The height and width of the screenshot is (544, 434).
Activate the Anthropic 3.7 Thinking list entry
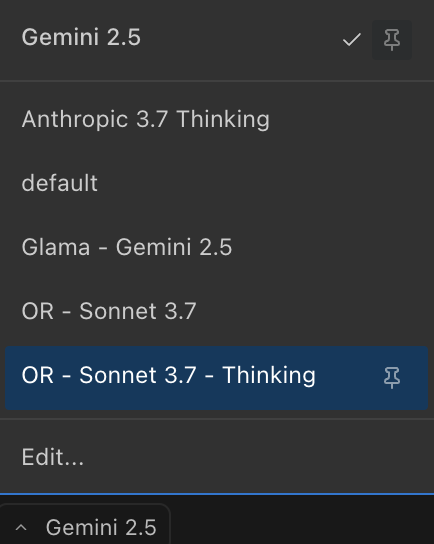click(x=217, y=119)
